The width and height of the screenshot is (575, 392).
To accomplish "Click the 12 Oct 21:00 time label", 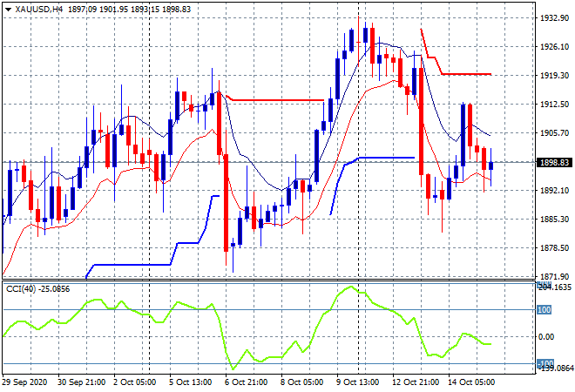I will point(415,382).
